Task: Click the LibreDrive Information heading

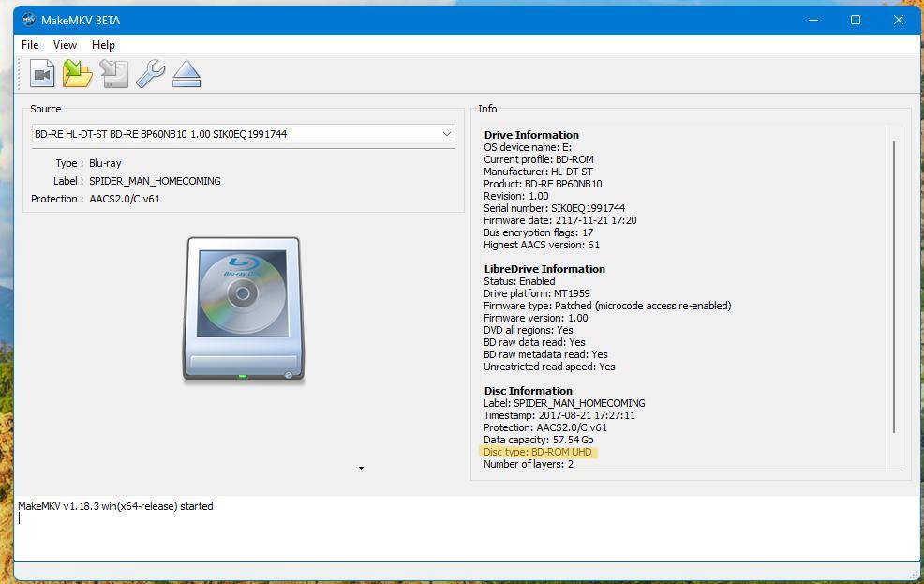Action: pos(544,269)
